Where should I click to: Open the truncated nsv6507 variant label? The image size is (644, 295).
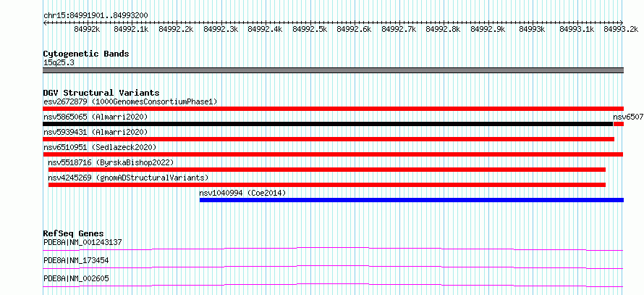628,117
